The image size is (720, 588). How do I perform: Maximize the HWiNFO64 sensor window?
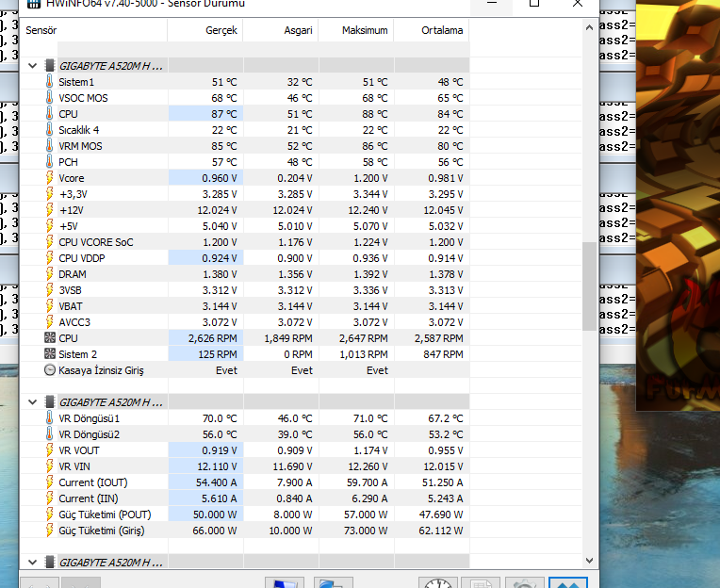(534, 3)
